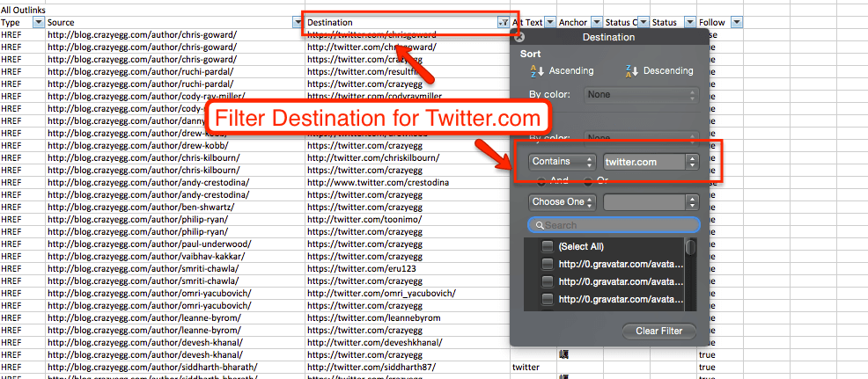Image resolution: width=868 pixels, height=379 pixels.
Task: Select cell http://twitter.com/toonimo/
Action: tap(408, 220)
